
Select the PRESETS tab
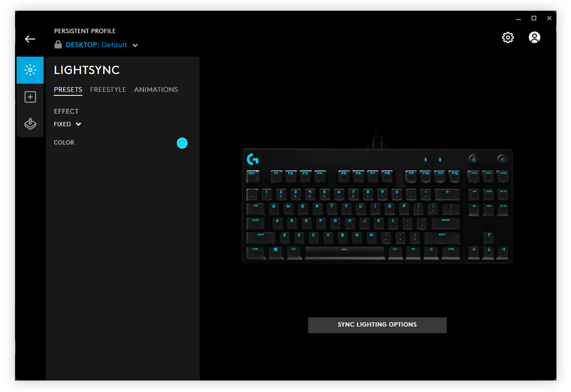click(x=68, y=90)
